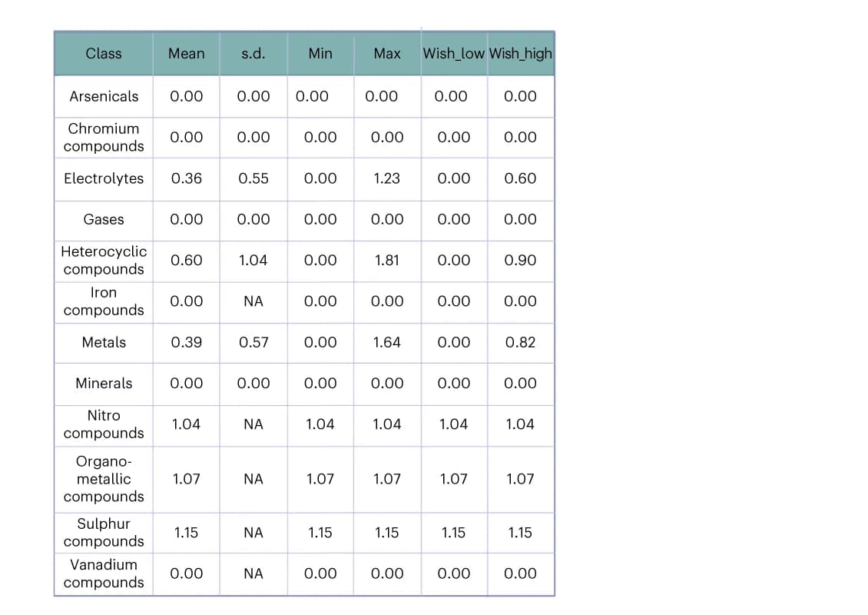Click Gases max value 0.00
868x615 pixels.
pos(387,219)
